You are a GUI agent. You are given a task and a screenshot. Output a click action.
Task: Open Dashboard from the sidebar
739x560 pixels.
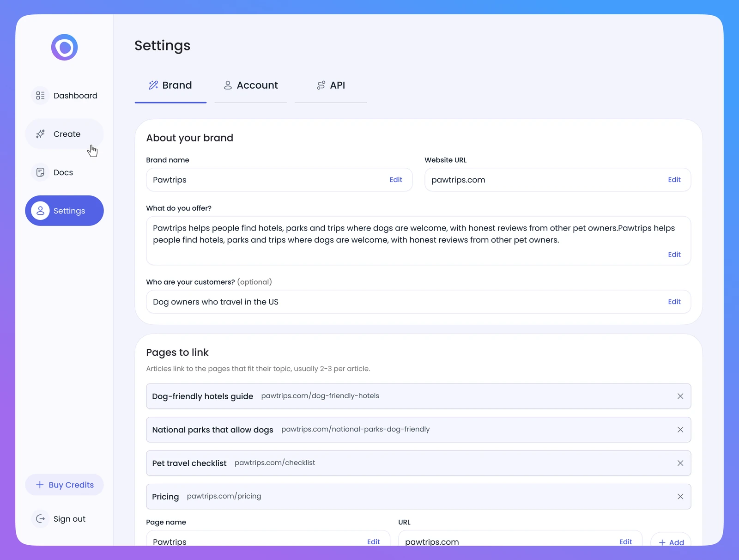point(64,96)
